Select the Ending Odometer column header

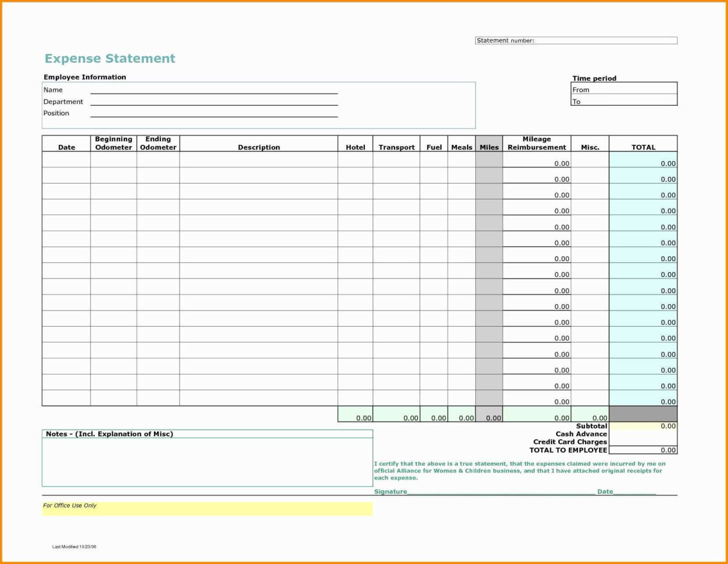[157, 143]
